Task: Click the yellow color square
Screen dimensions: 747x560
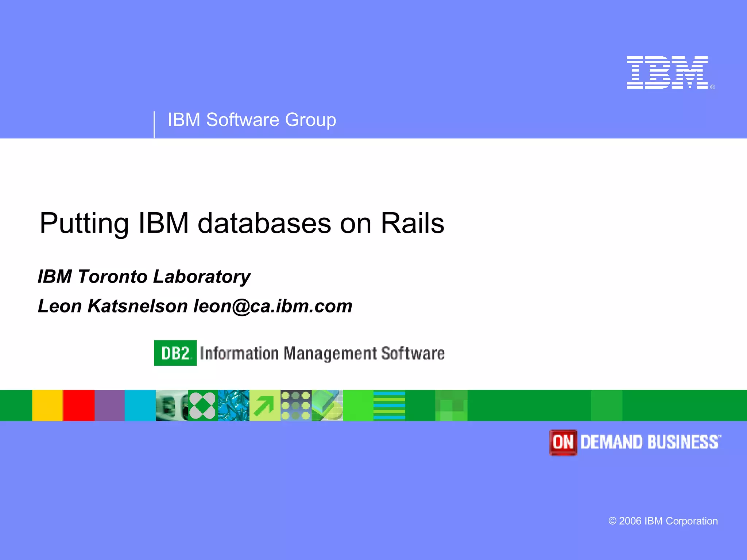Action: click(x=47, y=405)
